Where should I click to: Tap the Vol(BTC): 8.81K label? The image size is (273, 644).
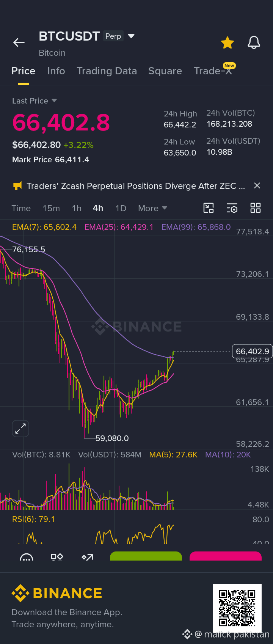pos(41,455)
